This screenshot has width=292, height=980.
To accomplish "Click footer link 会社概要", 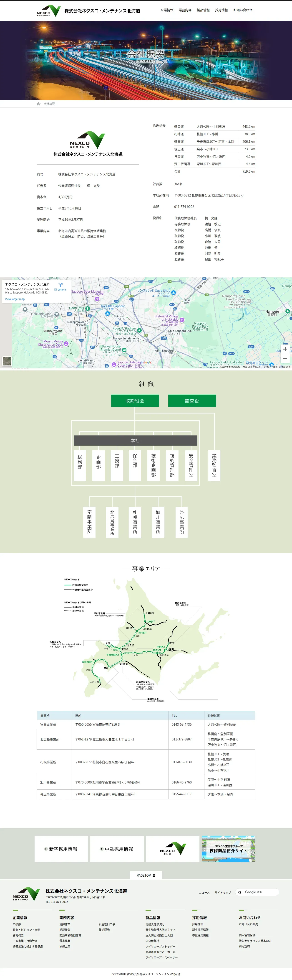I will pyautogui.click(x=18, y=935).
